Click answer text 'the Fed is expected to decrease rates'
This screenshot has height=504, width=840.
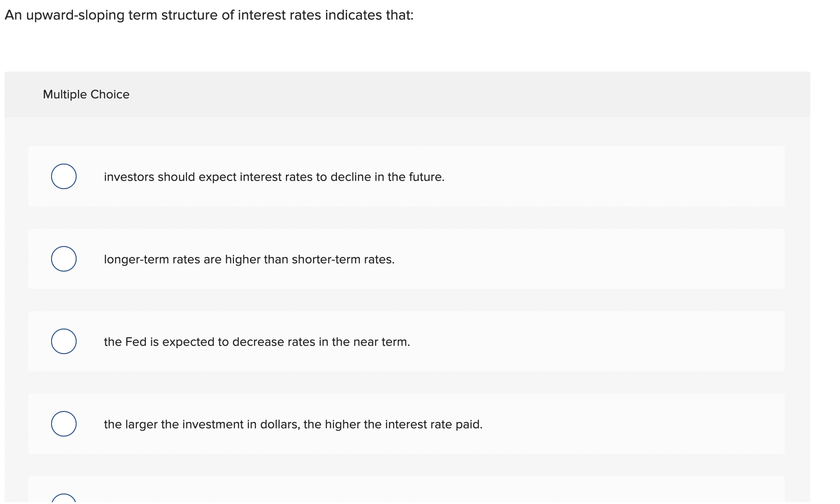coord(257,342)
